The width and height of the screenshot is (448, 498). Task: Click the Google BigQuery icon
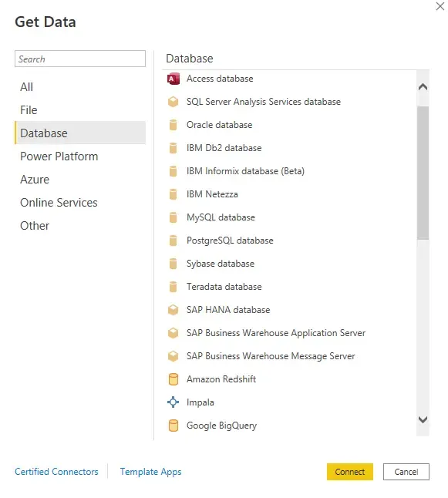click(x=173, y=426)
